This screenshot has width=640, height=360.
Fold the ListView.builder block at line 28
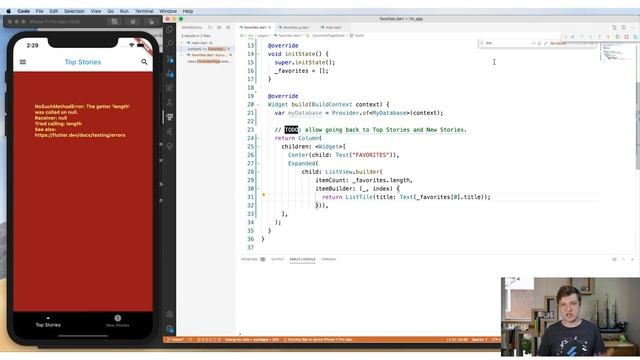(x=258, y=172)
